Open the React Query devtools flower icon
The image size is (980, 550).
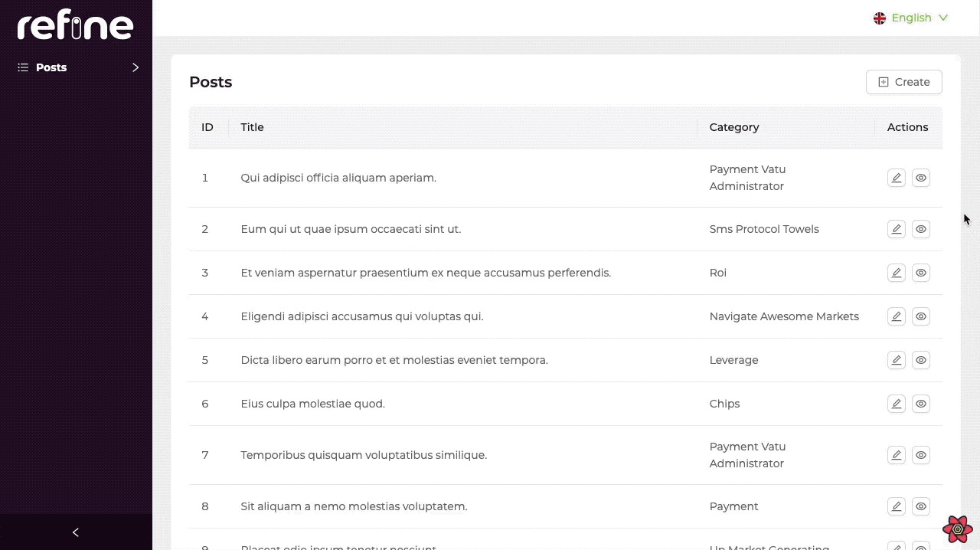coord(957,529)
